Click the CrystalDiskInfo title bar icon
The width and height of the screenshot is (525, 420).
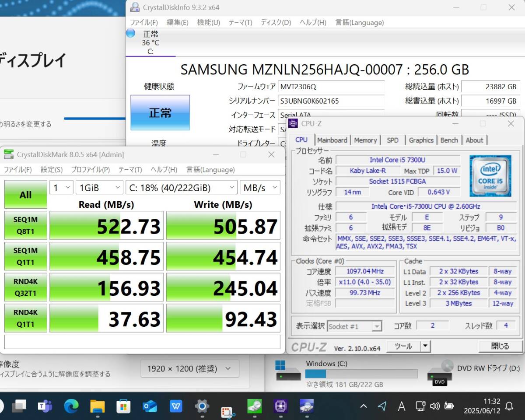click(x=135, y=7)
